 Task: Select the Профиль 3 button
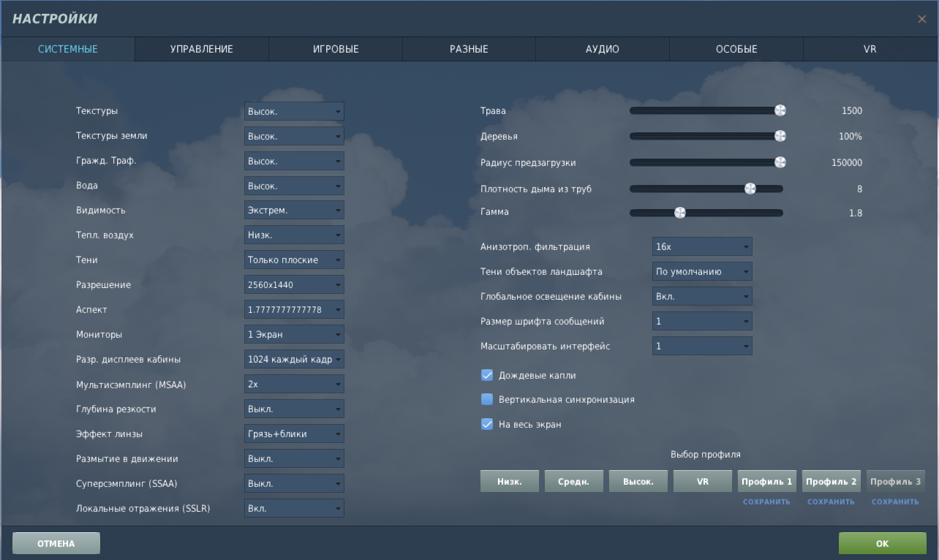tap(896, 482)
